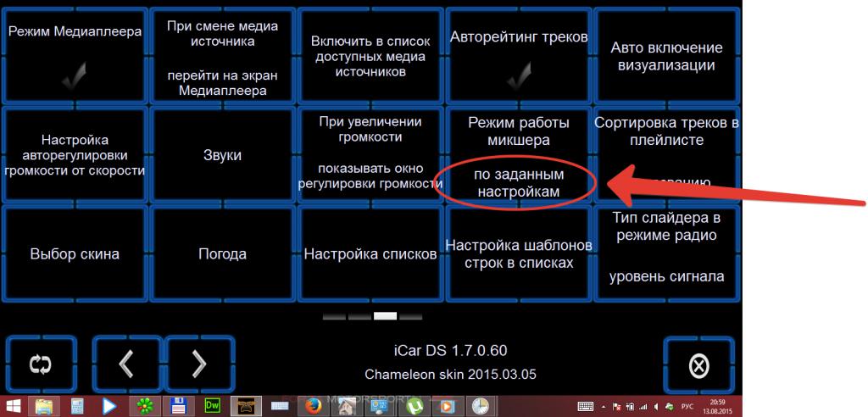Switch the Режим работы микшера setting
The width and height of the screenshot is (868, 417).
(x=519, y=154)
